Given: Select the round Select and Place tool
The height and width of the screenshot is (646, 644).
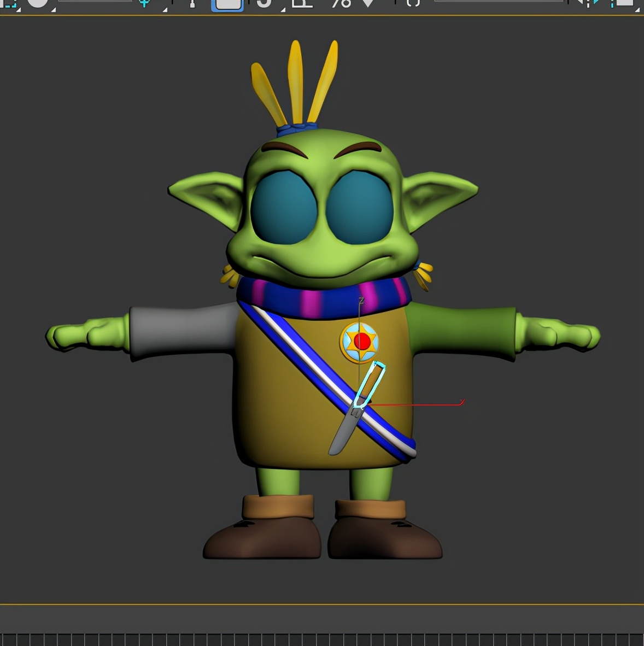Looking at the screenshot, I should click(38, 3).
